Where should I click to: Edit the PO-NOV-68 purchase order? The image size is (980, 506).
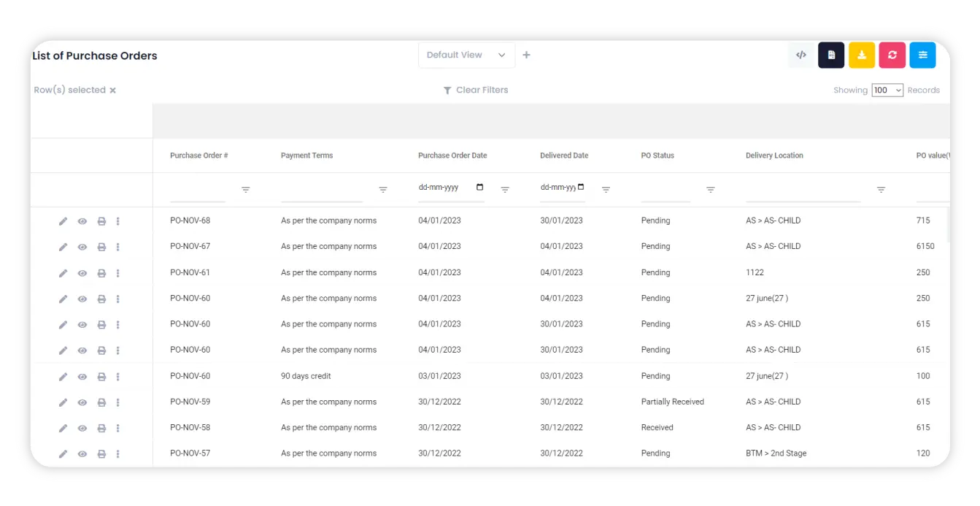(x=63, y=221)
